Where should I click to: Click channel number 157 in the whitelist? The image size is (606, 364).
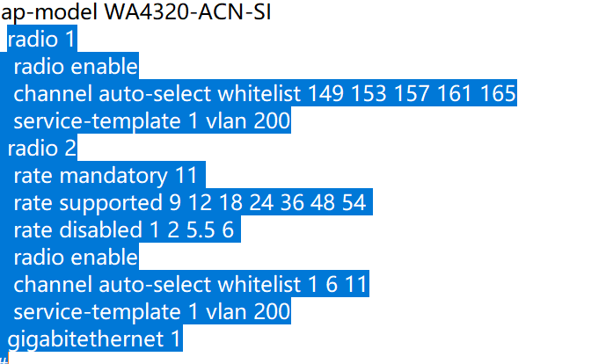tap(417, 93)
